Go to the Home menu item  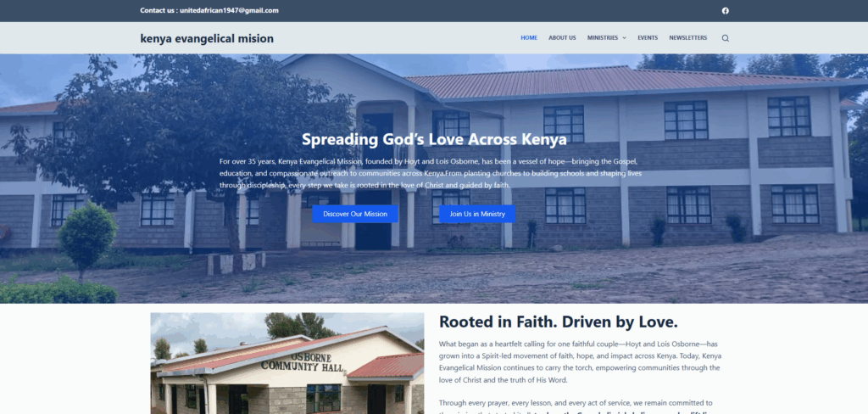[529, 37]
